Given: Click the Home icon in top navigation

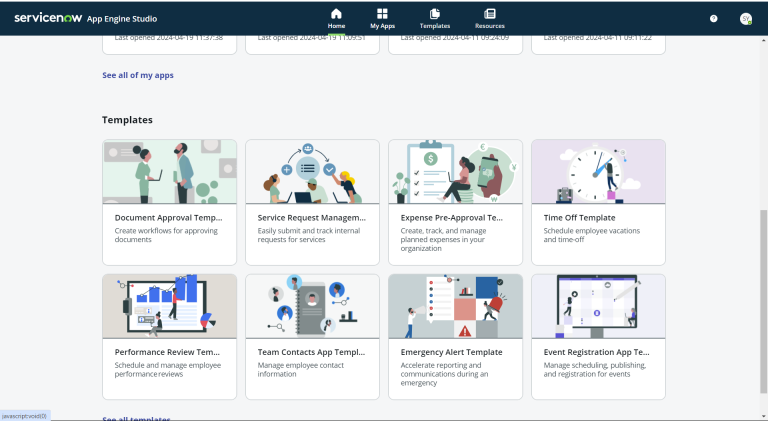Looking at the screenshot, I should [x=336, y=13].
